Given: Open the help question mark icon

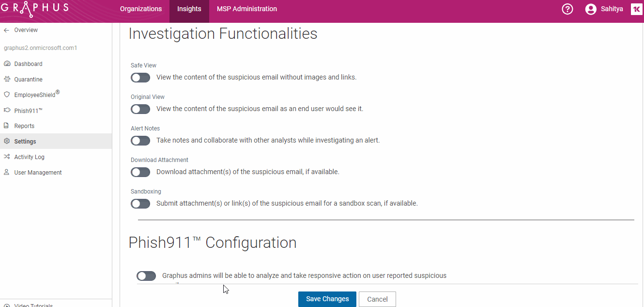Looking at the screenshot, I should (567, 9).
